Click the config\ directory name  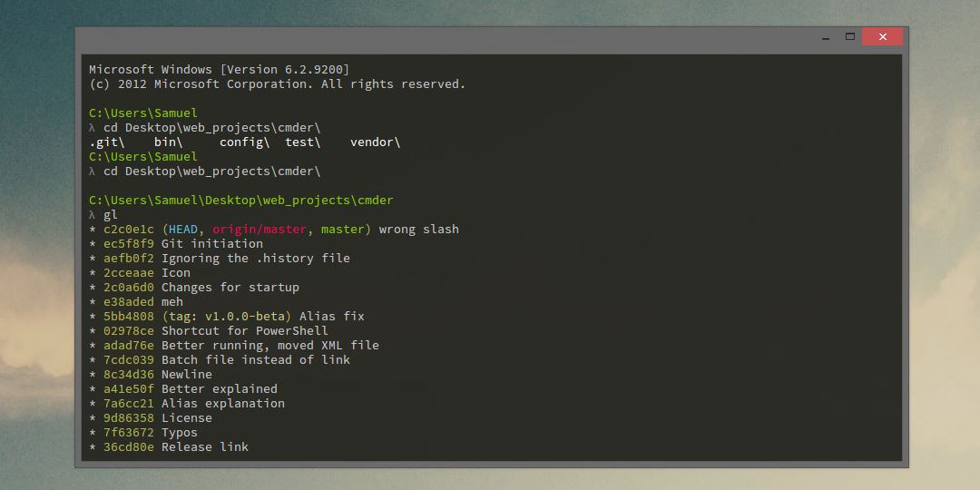[x=244, y=142]
